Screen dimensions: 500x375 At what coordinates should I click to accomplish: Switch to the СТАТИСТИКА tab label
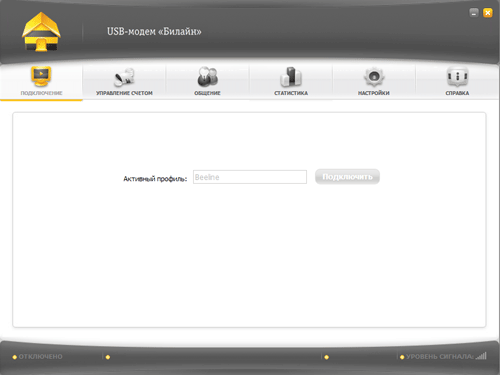[291, 93]
